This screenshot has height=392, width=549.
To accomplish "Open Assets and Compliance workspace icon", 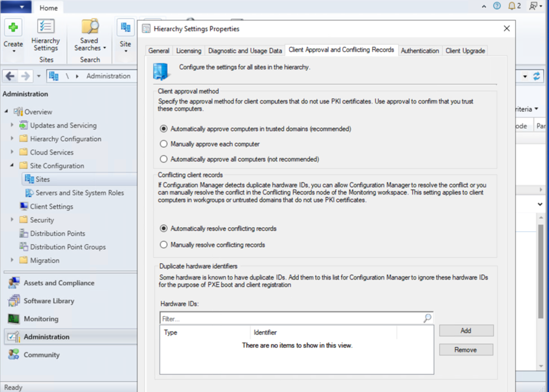I will pyautogui.click(x=14, y=283).
